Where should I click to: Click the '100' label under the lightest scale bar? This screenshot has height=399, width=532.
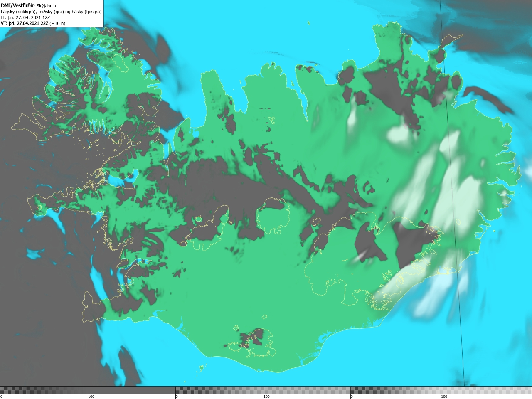[x=444, y=397]
